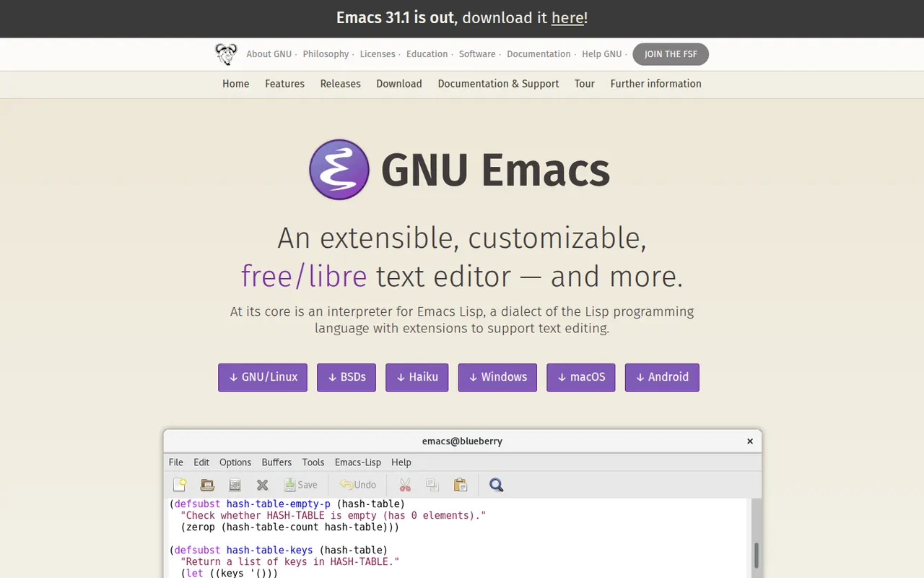Open the Edit menu in Emacs window
This screenshot has height=578, width=924.
[201, 462]
